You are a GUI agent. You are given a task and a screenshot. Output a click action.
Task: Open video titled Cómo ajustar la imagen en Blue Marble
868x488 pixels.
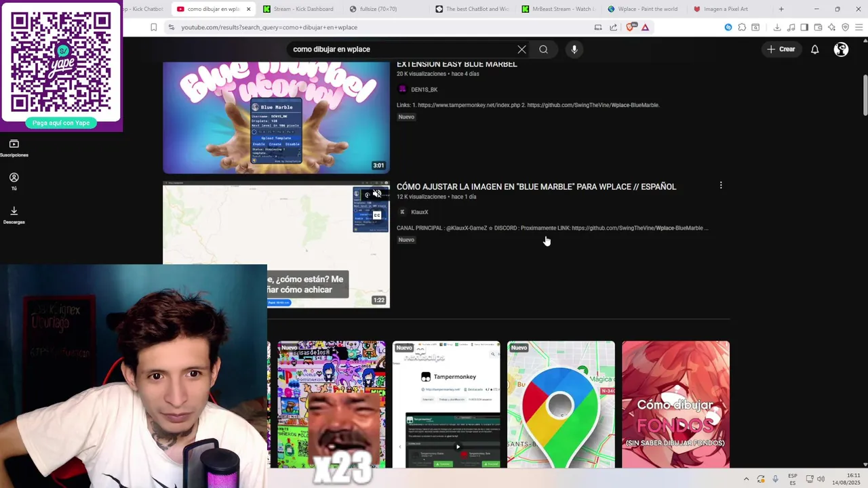[x=536, y=186]
